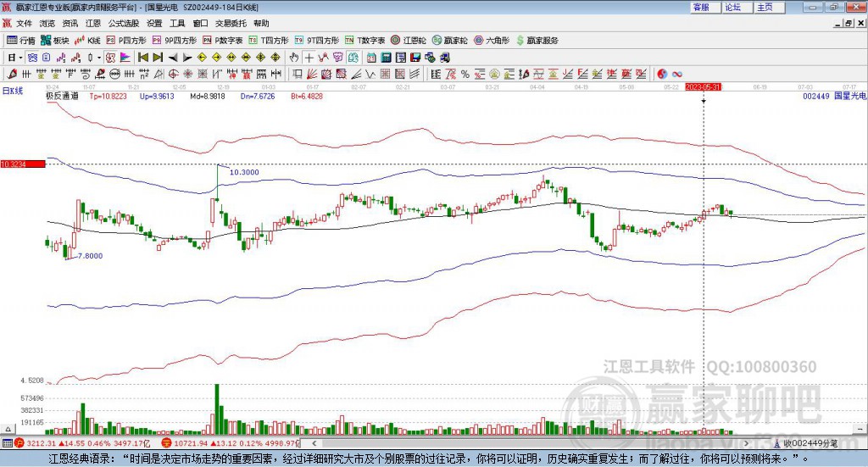Click the 2023-05-31 date marker

click(703, 86)
